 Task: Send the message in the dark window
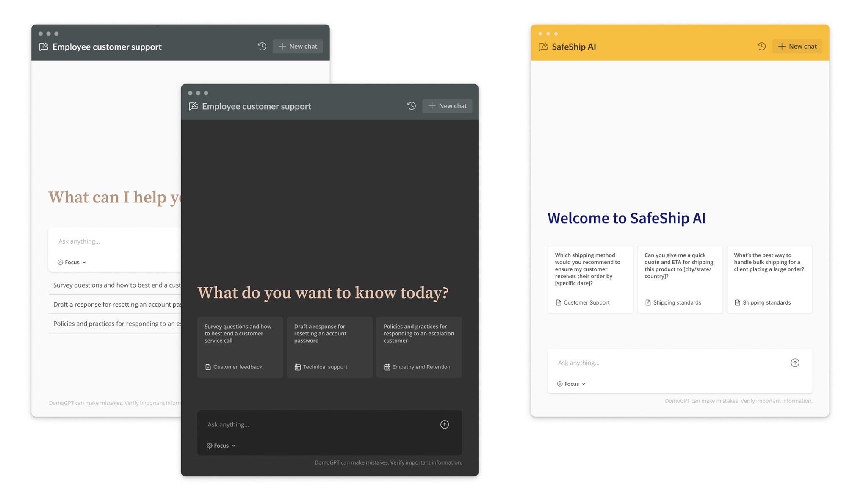pyautogui.click(x=445, y=424)
